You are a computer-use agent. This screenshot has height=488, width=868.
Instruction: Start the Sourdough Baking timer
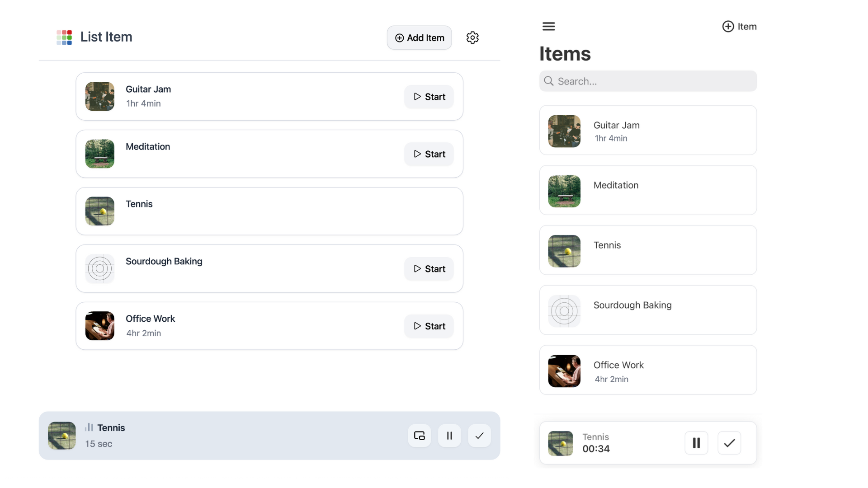429,269
